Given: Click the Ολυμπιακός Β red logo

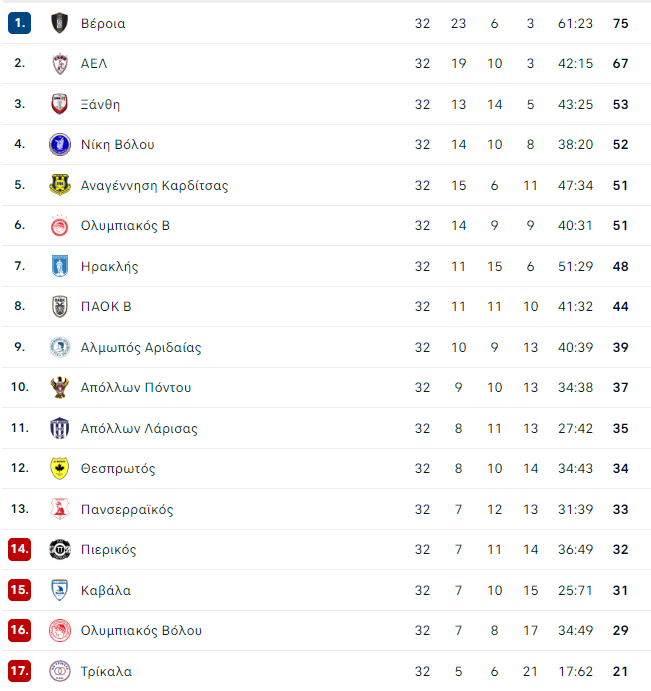Looking at the screenshot, I should pos(60,225).
